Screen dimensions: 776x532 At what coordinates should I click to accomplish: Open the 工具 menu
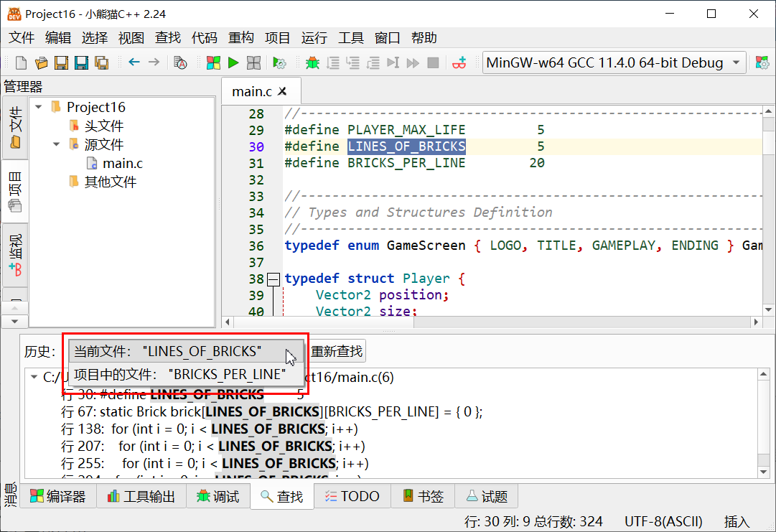(x=351, y=37)
